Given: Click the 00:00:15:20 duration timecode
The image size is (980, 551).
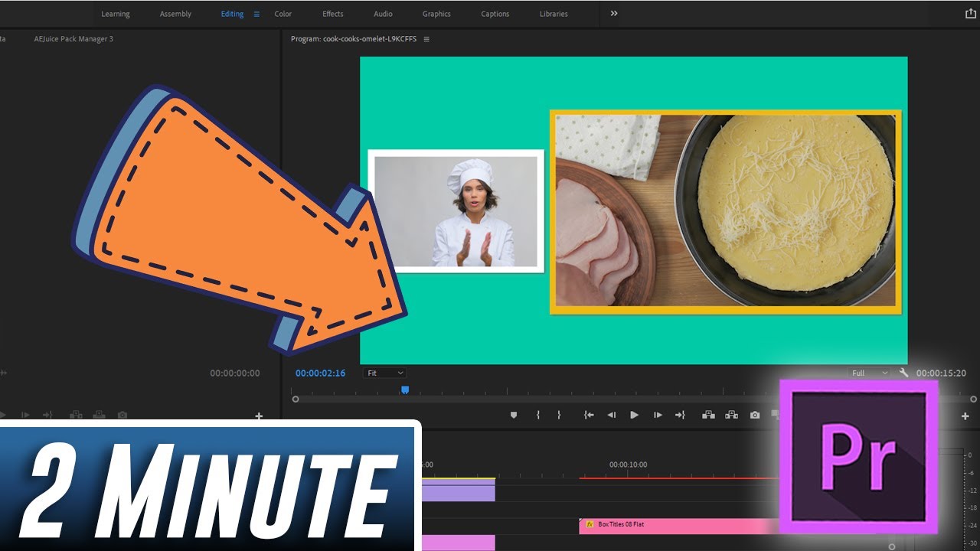Looking at the screenshot, I should point(941,373).
